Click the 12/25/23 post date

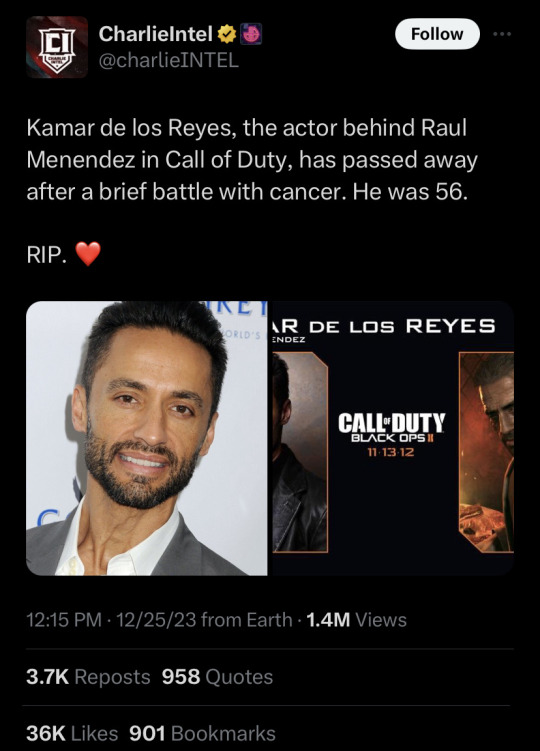(156, 620)
